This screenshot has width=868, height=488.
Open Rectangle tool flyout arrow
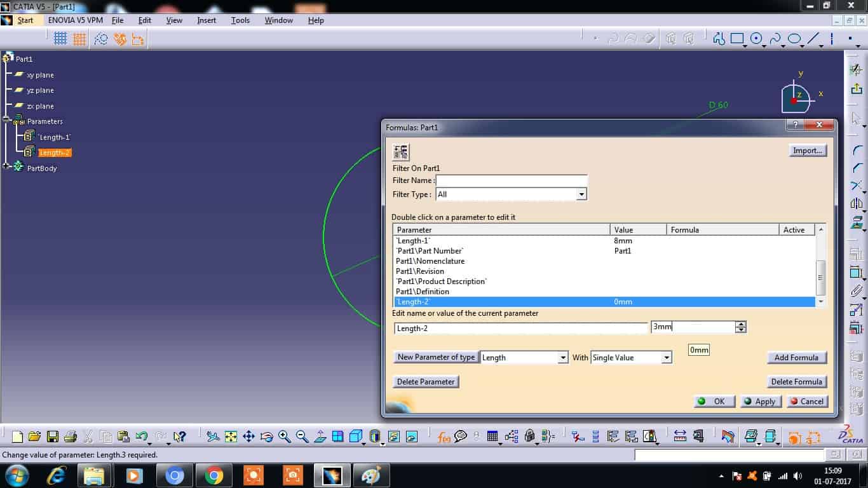[x=746, y=45]
